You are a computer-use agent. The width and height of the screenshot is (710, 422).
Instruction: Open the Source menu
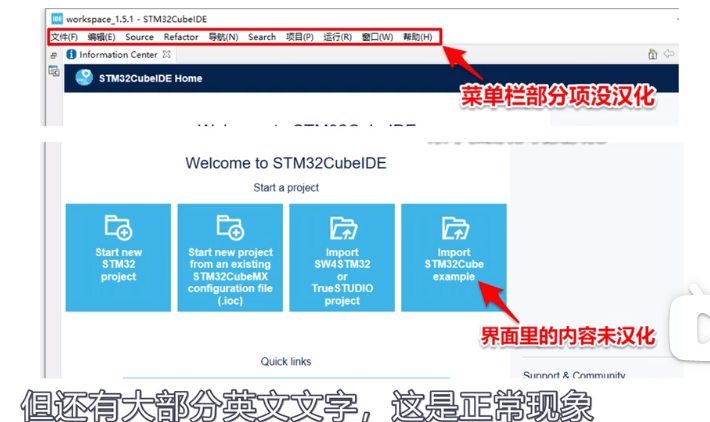(x=139, y=37)
